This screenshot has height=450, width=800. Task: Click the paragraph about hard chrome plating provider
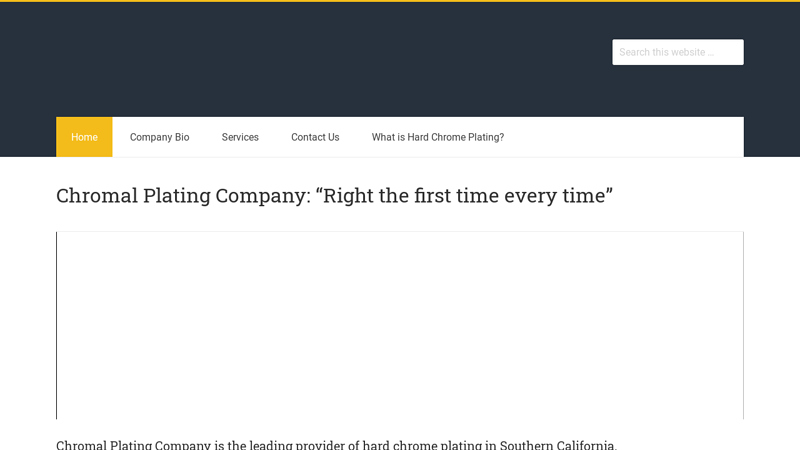click(x=336, y=445)
